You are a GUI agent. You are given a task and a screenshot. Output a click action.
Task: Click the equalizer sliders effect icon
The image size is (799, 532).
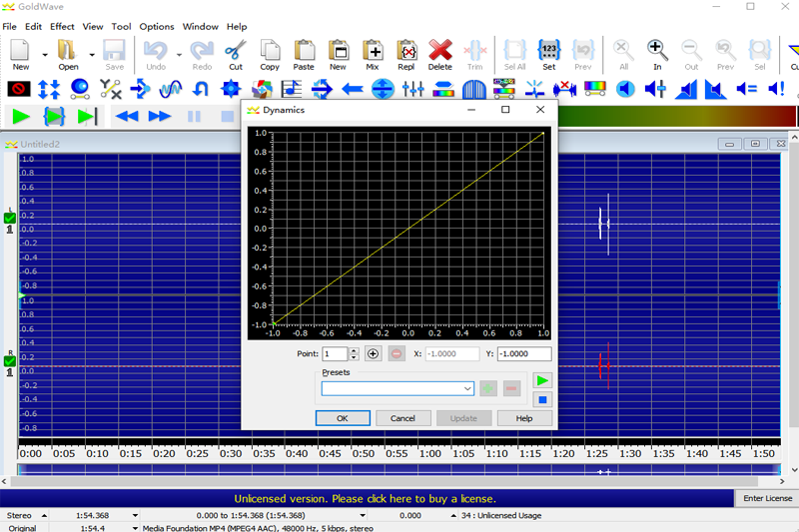(412, 89)
